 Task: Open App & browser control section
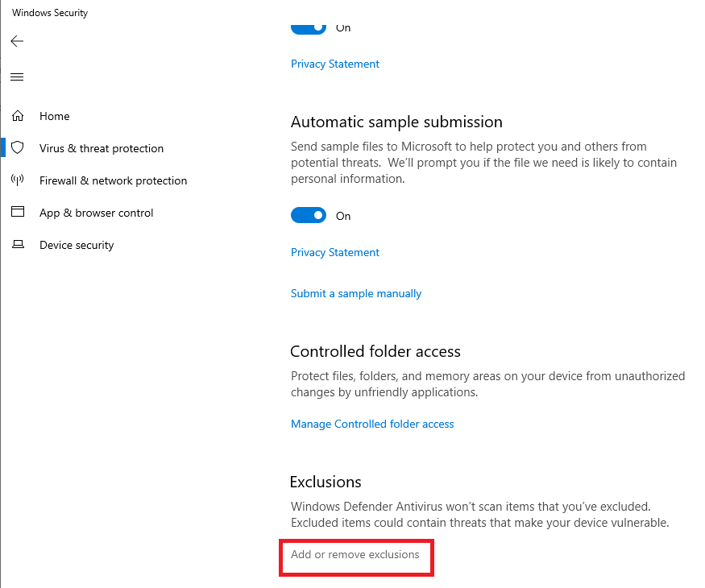pyautogui.click(x=96, y=213)
